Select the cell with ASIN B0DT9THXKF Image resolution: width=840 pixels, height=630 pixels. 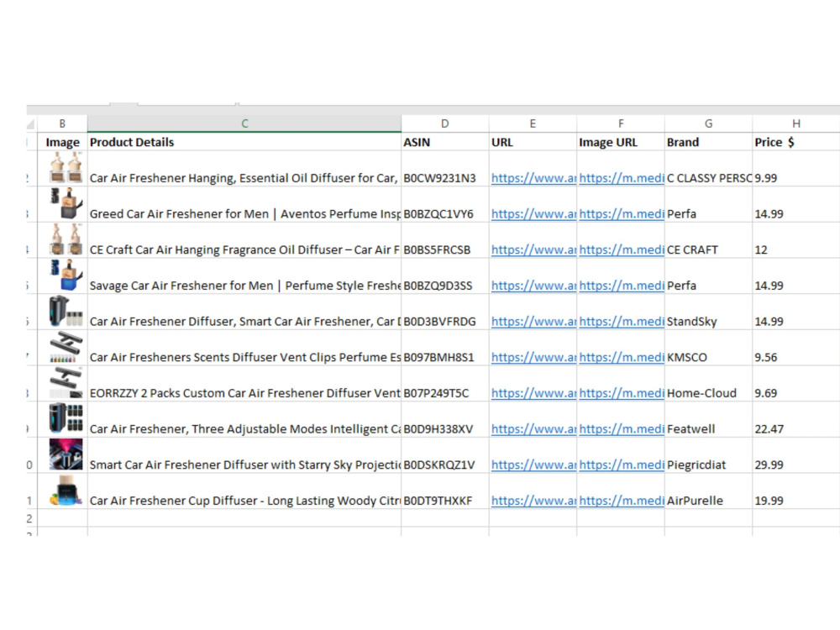point(444,491)
